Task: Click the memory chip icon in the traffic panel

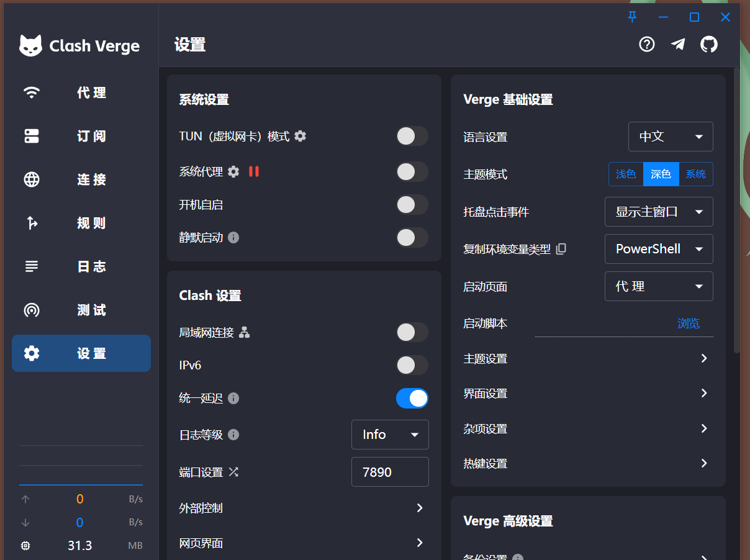Action: 25,546
